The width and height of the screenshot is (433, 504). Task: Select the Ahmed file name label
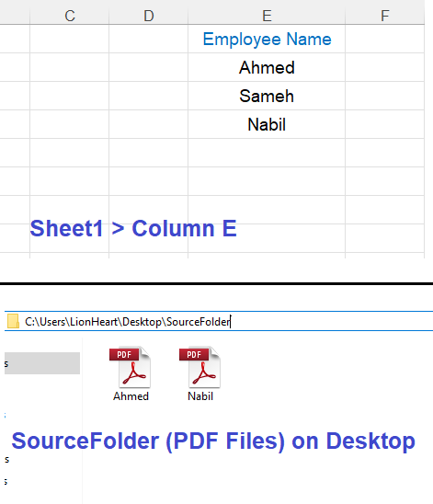click(x=131, y=396)
